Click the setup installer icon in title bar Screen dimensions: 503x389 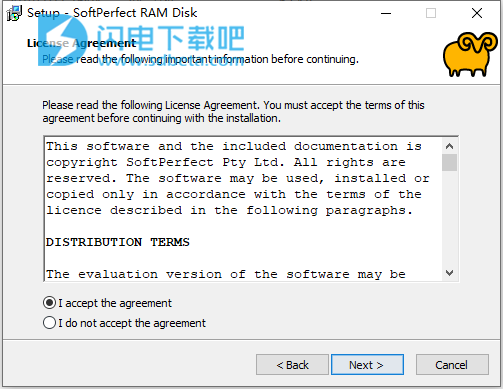pos(14,13)
